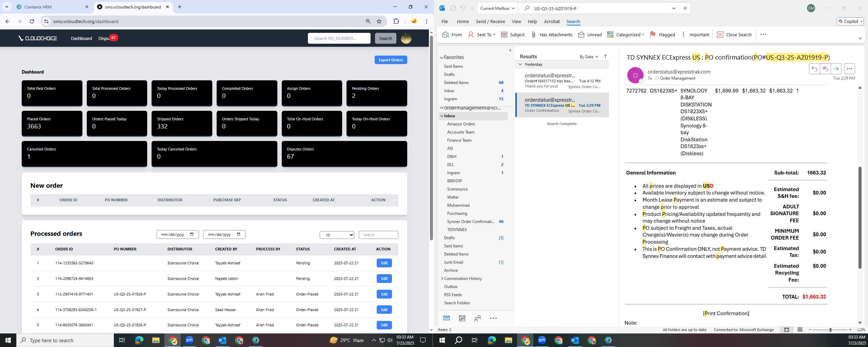Open Copilot button in Outlook
The width and height of the screenshot is (868, 347).
coord(850,21)
